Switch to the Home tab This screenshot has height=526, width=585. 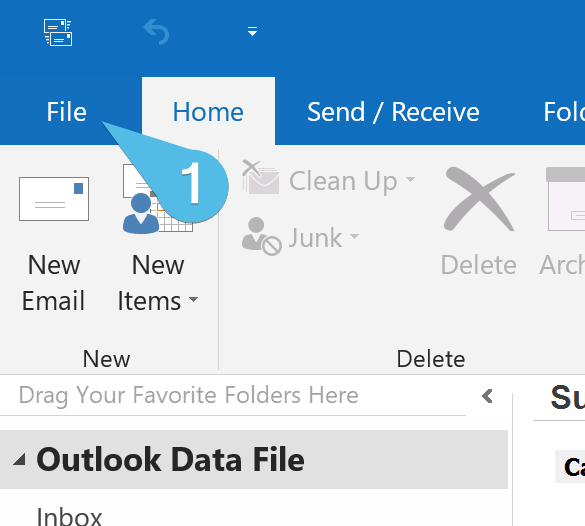point(208,112)
